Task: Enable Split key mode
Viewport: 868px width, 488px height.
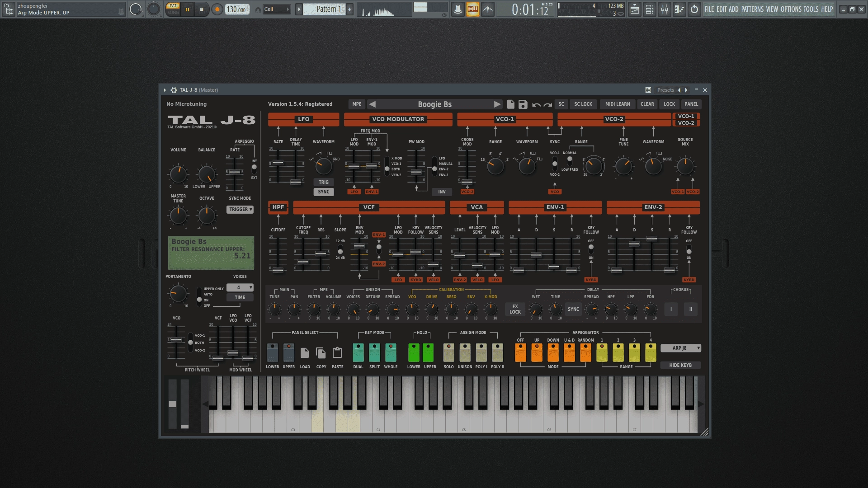Action: coord(374,352)
